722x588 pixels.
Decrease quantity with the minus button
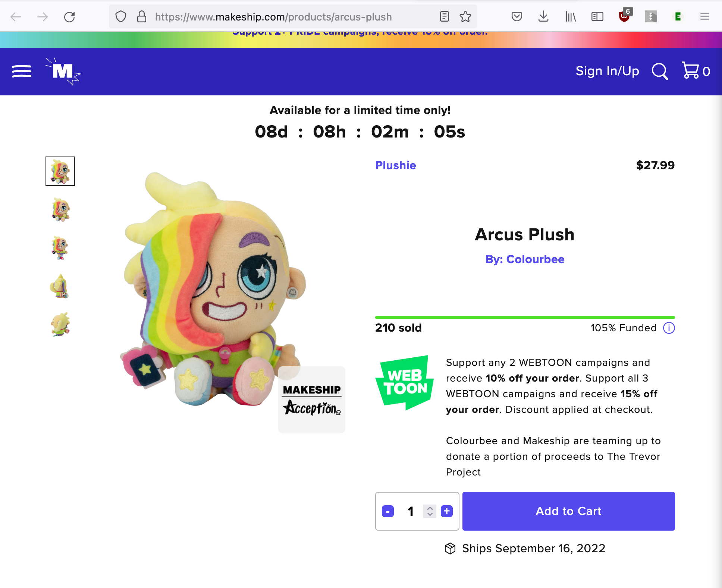pyautogui.click(x=388, y=511)
